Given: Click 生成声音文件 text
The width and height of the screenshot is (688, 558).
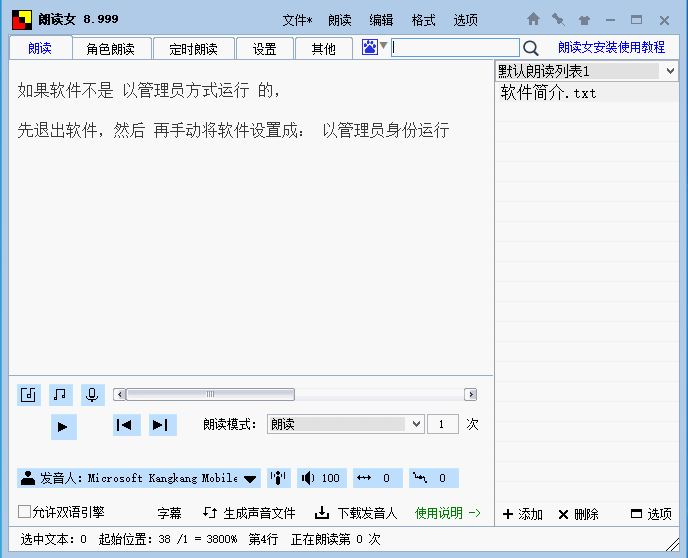Looking at the screenshot, I should (x=259, y=513).
